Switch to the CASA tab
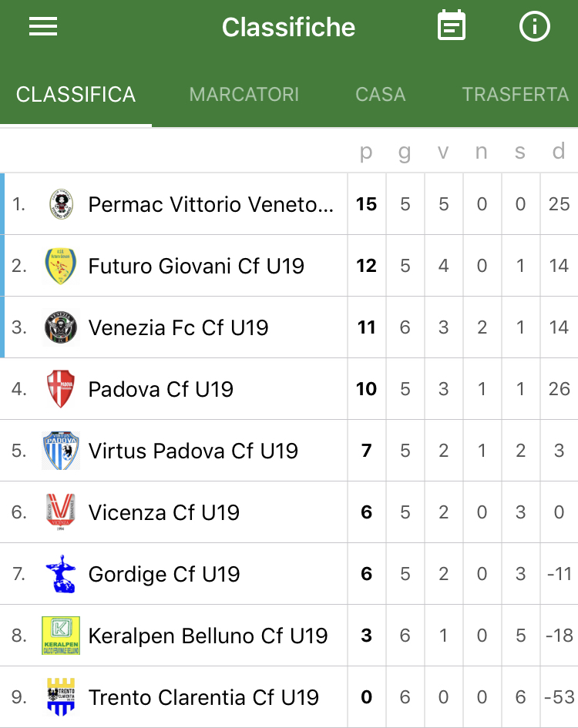The width and height of the screenshot is (578, 728). coord(381,94)
